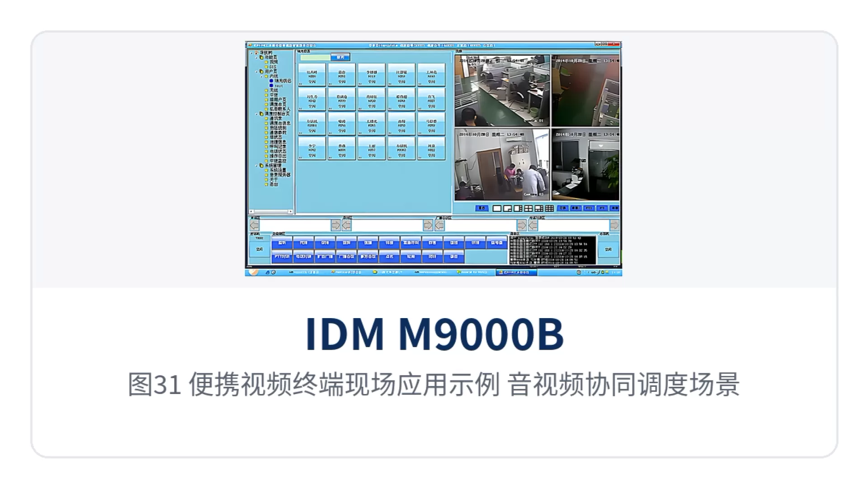Select first user tile in top row
This screenshot has height=488, width=868.
coord(312,75)
